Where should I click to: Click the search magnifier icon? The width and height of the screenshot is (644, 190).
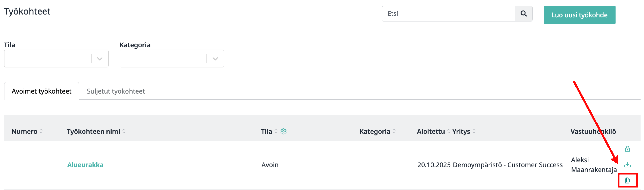pos(524,14)
